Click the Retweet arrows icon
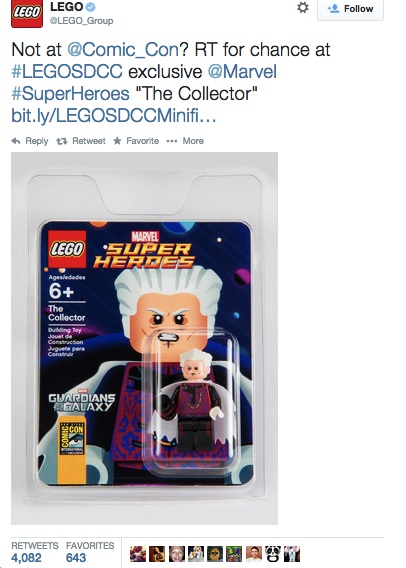The image size is (406, 568). (x=62, y=141)
